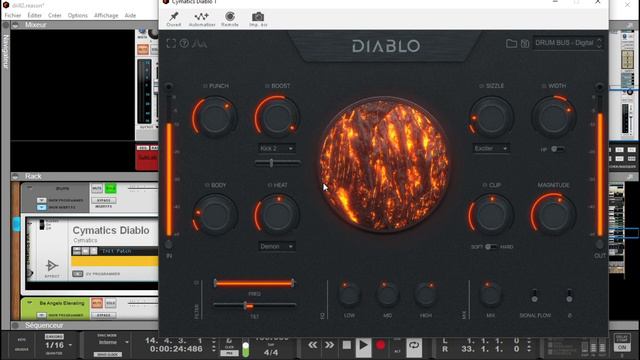Open the Kick 2 dropdown under BOOST
The image size is (640, 360).
point(276,149)
